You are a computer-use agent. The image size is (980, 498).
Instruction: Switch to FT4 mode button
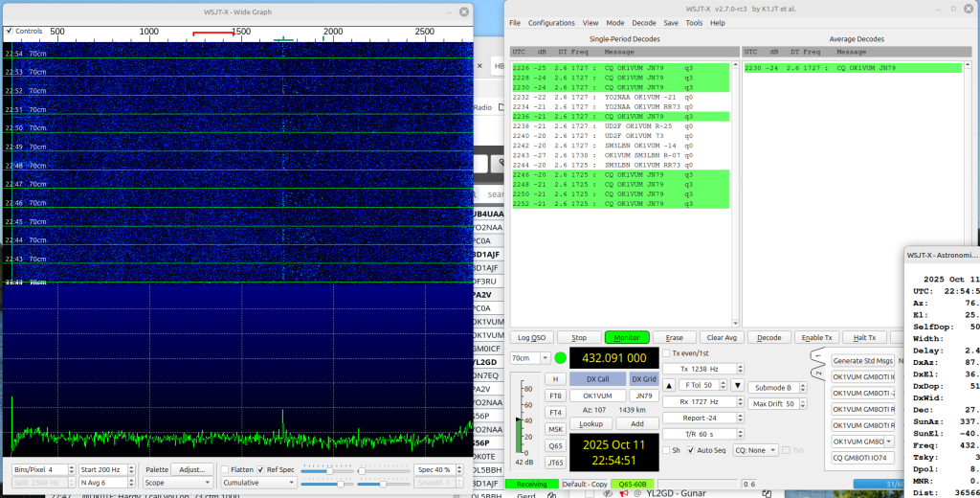coord(555,413)
